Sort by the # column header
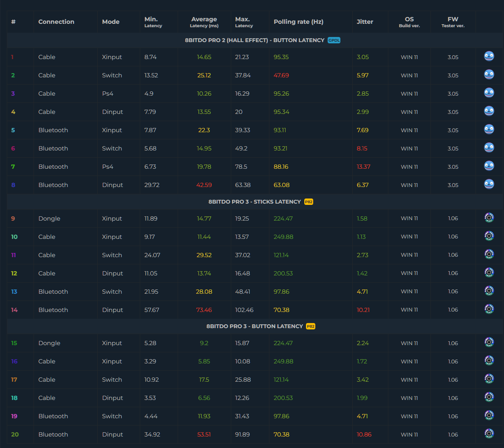The height and width of the screenshot is (448, 504). point(13,22)
